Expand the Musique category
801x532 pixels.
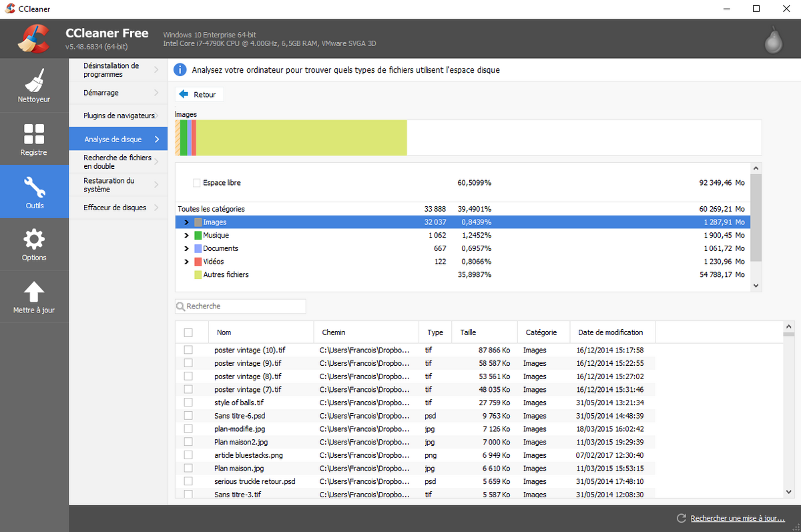coord(186,235)
